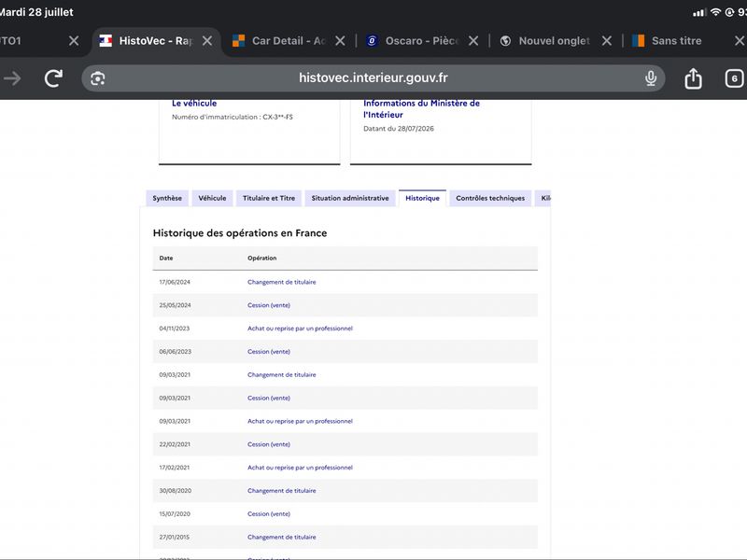Tap the Sans titre tab favicon
Image resolution: width=747 pixels, height=560 pixels.
639,41
